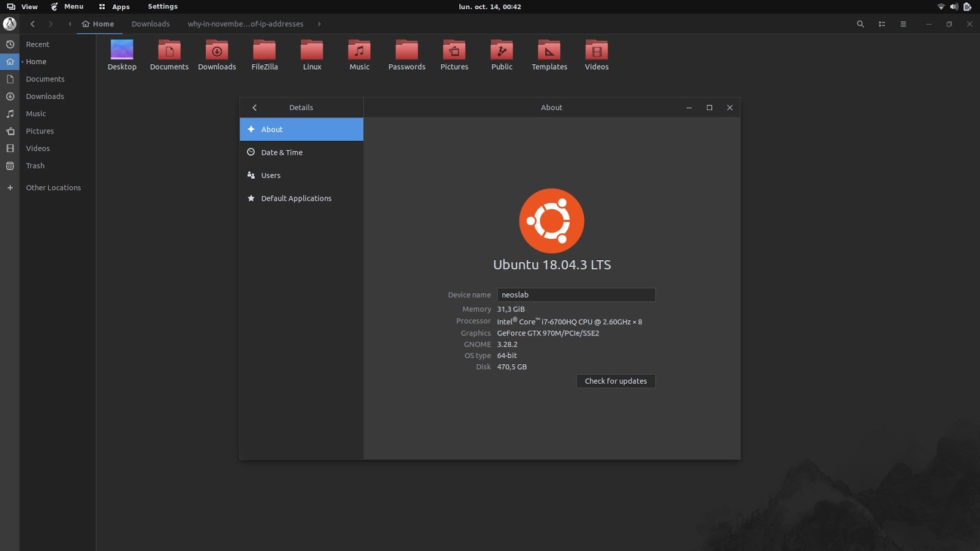The image size is (980, 551).
Task: Open the Settings menu in the top bar
Action: pos(162,7)
